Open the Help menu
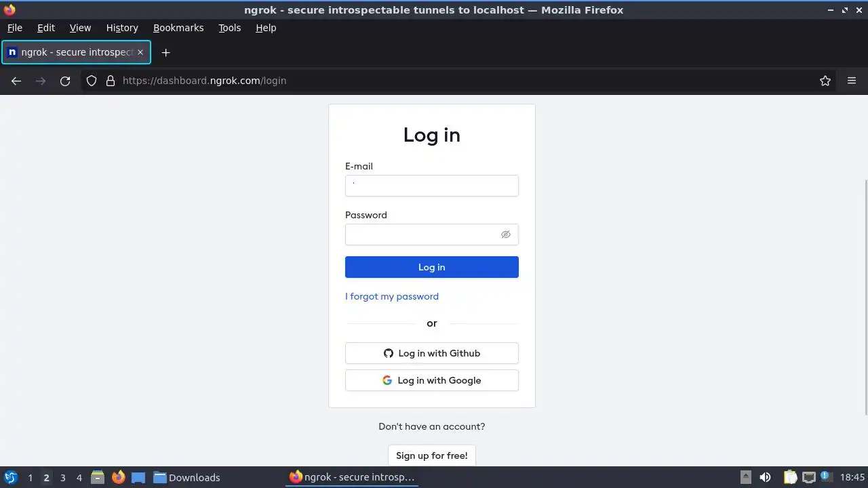This screenshot has width=868, height=488. [266, 28]
